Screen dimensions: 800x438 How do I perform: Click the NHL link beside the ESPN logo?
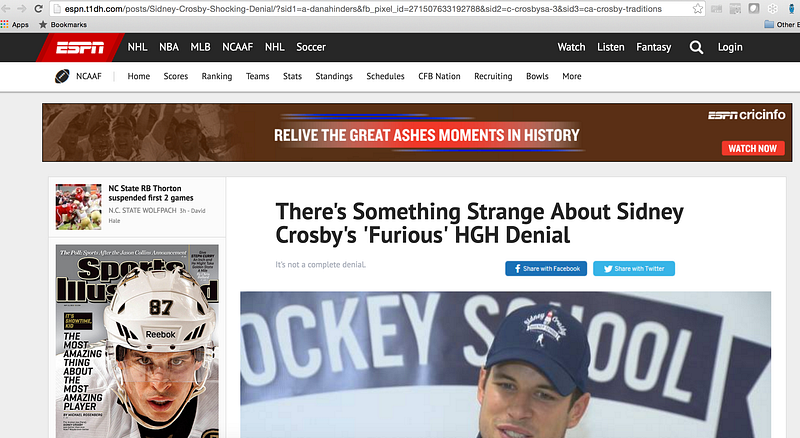point(137,47)
